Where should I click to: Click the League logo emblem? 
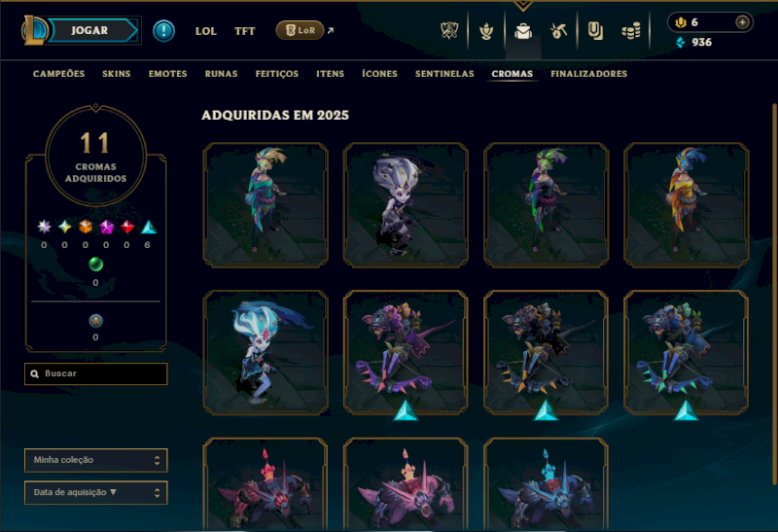tap(33, 30)
